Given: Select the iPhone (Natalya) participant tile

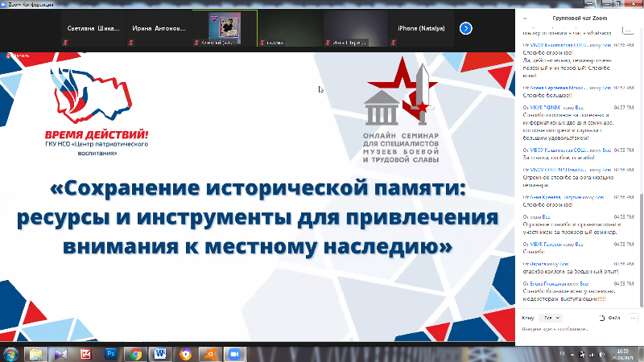Looking at the screenshot, I should (x=421, y=28).
